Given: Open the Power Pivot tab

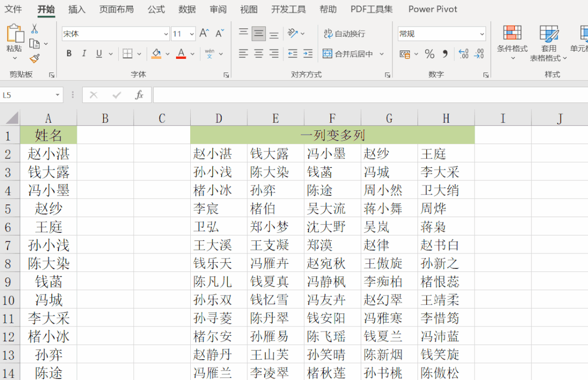Looking at the screenshot, I should point(432,9).
